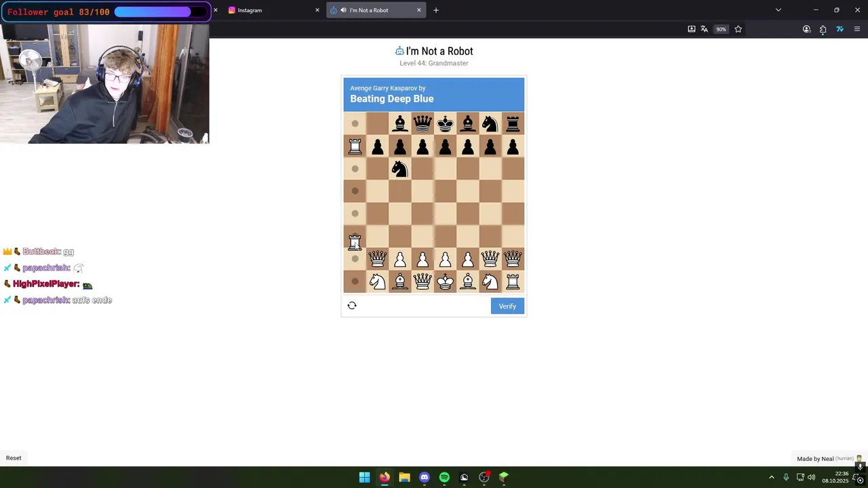Select the white bishop on f1

click(x=468, y=281)
